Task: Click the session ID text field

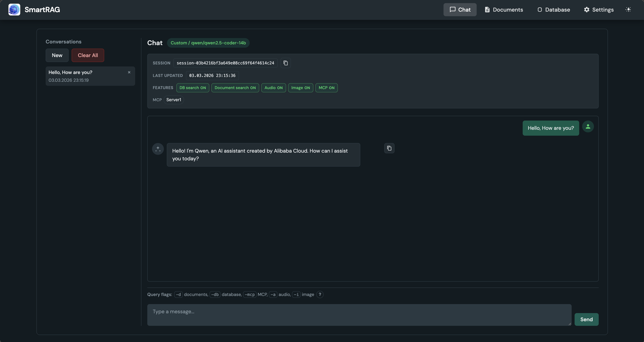Action: 225,63
